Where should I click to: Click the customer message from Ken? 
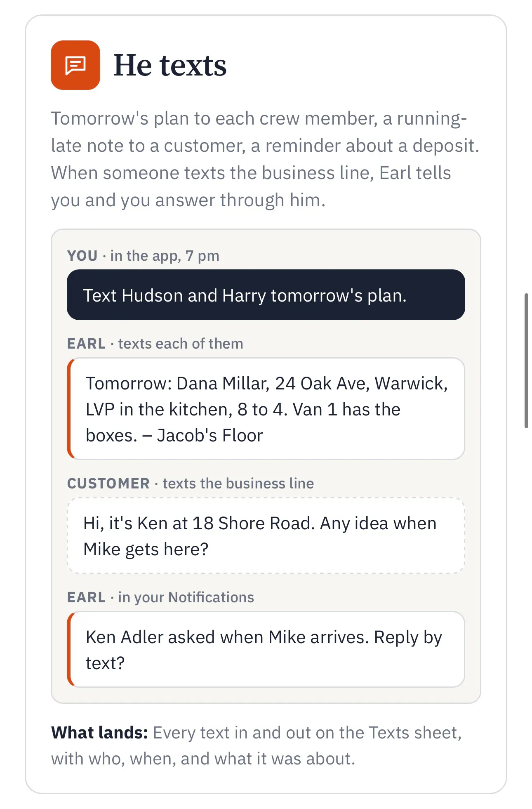(266, 536)
